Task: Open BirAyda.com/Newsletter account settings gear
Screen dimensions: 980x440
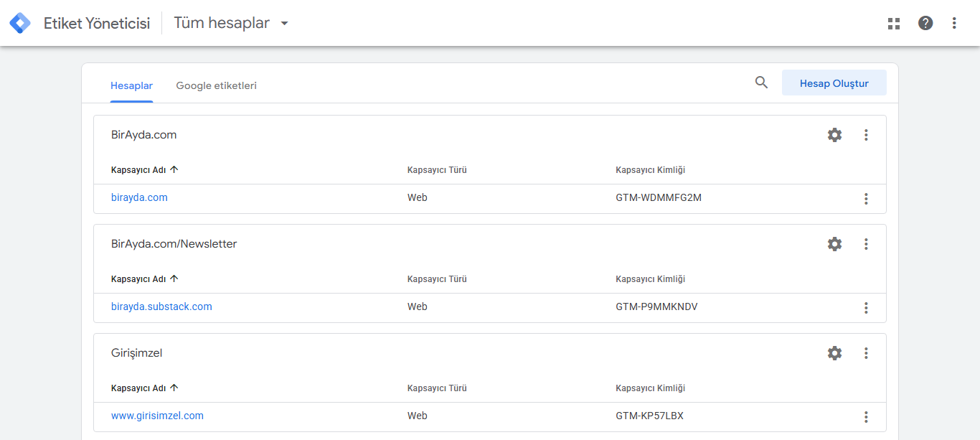Action: (x=834, y=244)
